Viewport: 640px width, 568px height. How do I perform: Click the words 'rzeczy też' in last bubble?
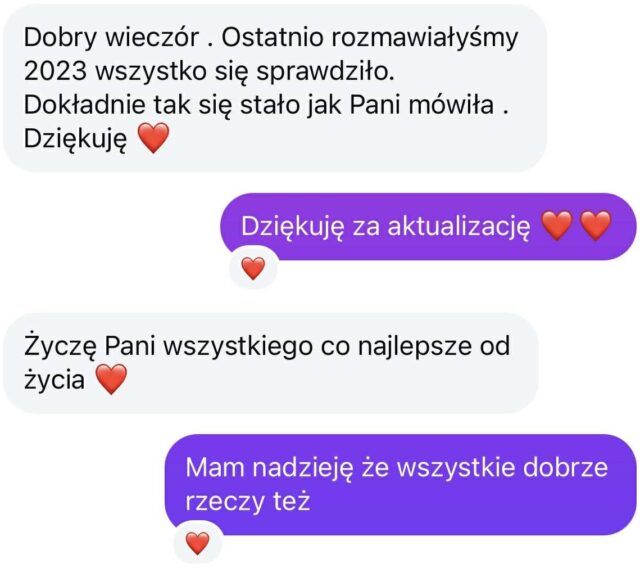(248, 501)
